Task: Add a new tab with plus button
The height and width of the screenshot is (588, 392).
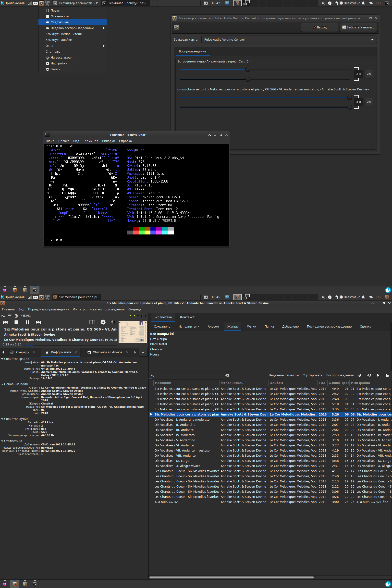Action: 143,352
